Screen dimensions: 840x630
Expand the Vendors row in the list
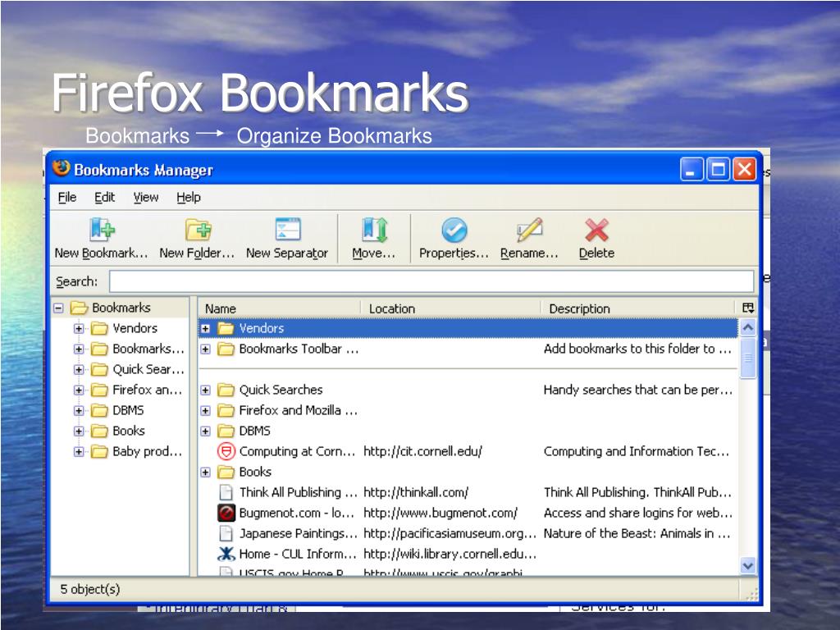pyautogui.click(x=205, y=328)
